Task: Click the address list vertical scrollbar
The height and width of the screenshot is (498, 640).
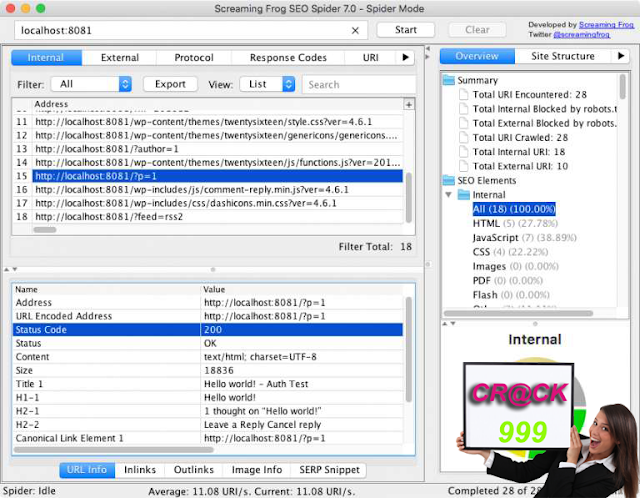Action: click(x=409, y=198)
